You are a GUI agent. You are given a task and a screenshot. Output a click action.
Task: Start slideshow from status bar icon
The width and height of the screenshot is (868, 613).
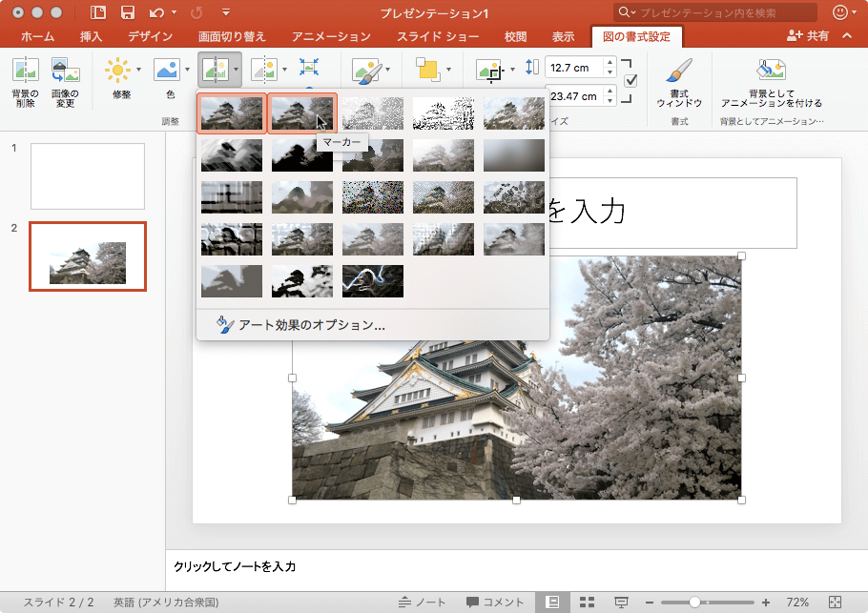[621, 602]
